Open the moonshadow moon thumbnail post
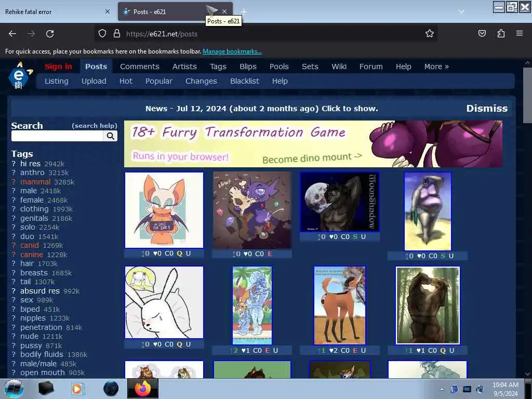This screenshot has width=532, height=399. [x=340, y=202]
